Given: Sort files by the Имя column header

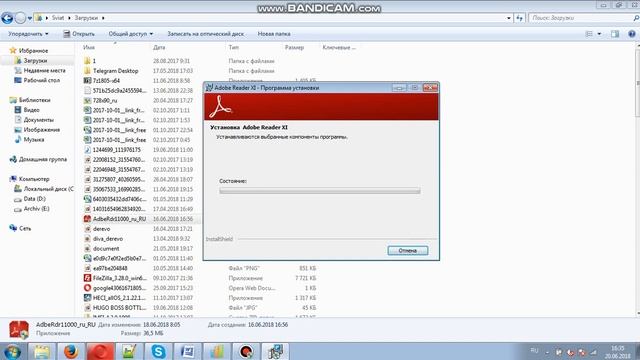Looking at the screenshot, I should point(89,47).
